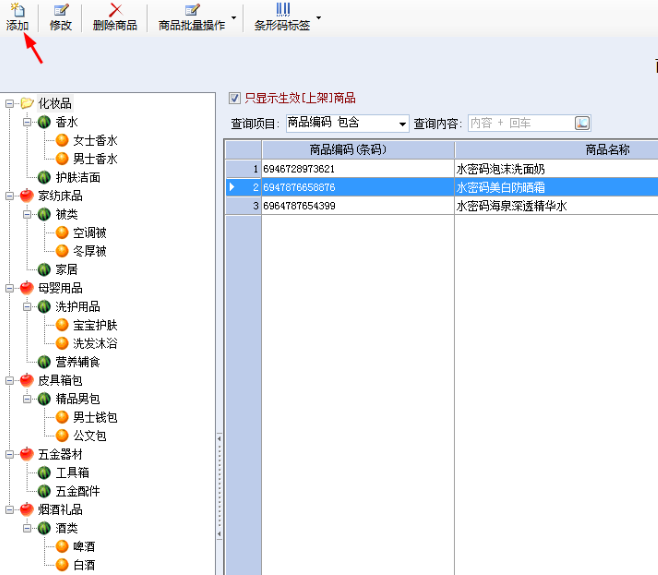Click the 删除商品 red X icon
The height and width of the screenshot is (575, 658).
(x=115, y=10)
